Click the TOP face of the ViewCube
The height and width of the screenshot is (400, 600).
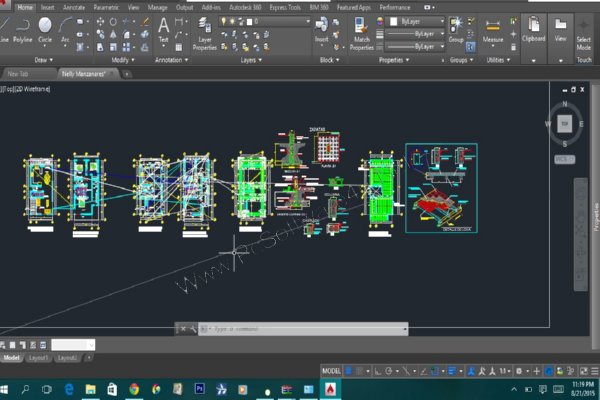click(x=564, y=124)
